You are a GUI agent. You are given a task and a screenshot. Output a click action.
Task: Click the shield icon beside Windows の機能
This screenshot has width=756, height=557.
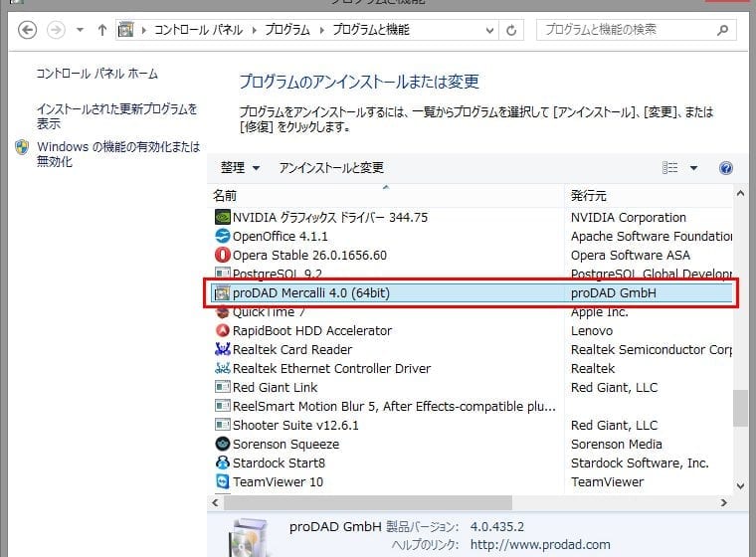click(x=22, y=147)
